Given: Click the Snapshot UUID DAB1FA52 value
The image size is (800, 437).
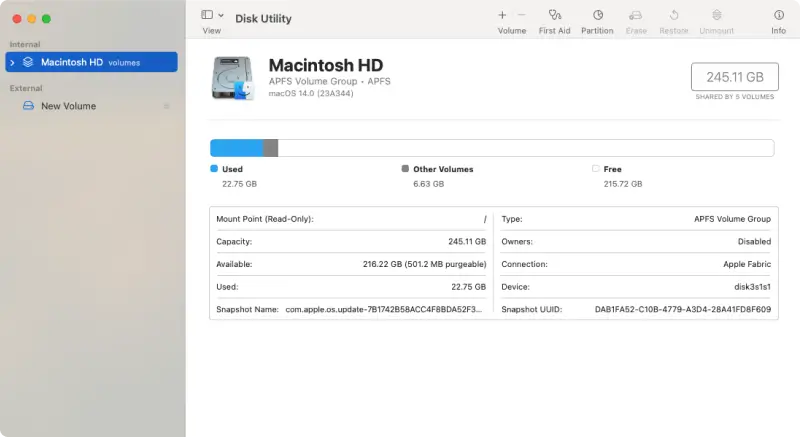Looking at the screenshot, I should coord(683,309).
